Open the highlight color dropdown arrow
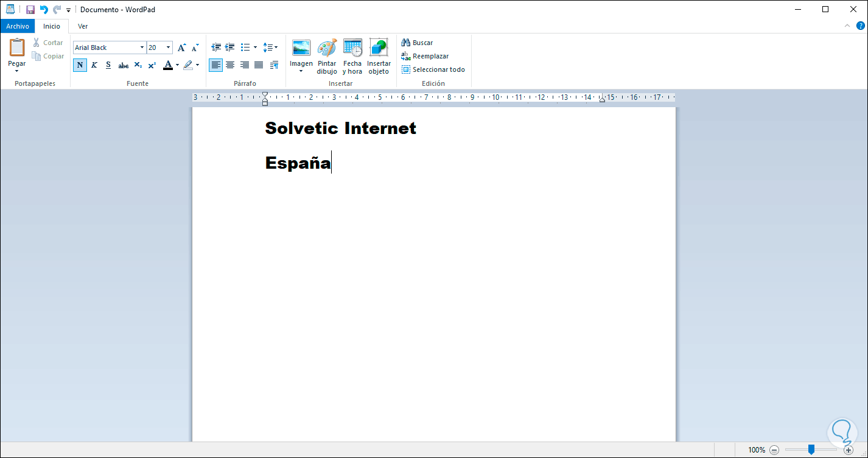 pyautogui.click(x=197, y=65)
